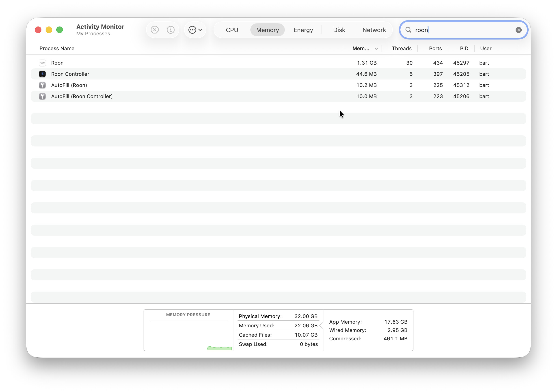Select the Network tab
This screenshot has width=557, height=392.
coord(374,30)
